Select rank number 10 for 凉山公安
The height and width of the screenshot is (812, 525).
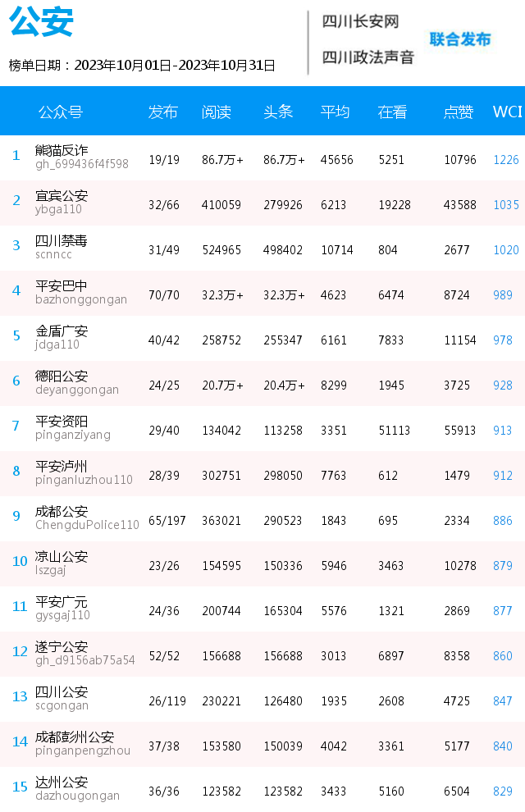pyautogui.click(x=20, y=561)
